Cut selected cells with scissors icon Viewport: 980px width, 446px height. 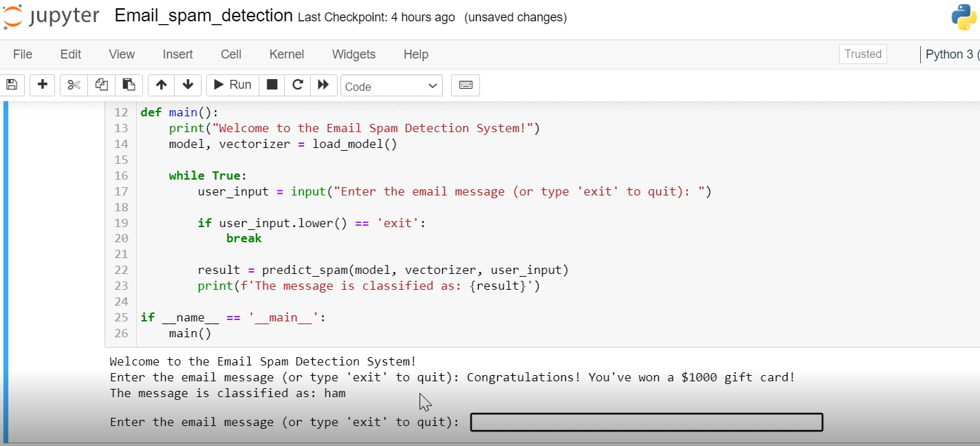[x=74, y=85]
